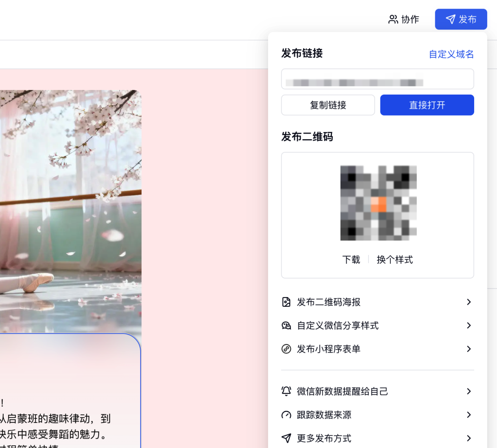Click the people icon beside 协作

(x=393, y=19)
